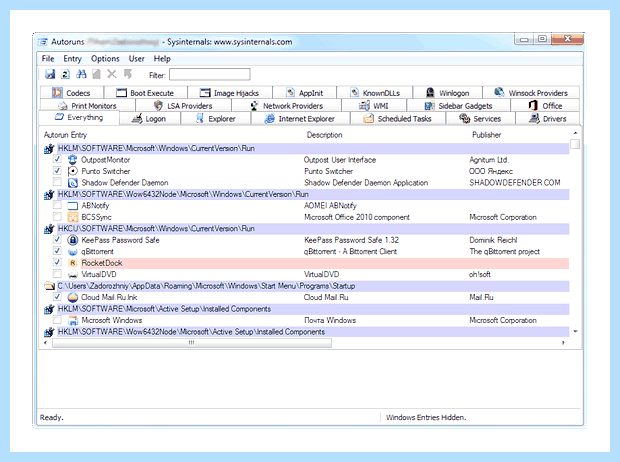Click the vertical scrollbar down arrow
620x462 pixels.
click(575, 331)
